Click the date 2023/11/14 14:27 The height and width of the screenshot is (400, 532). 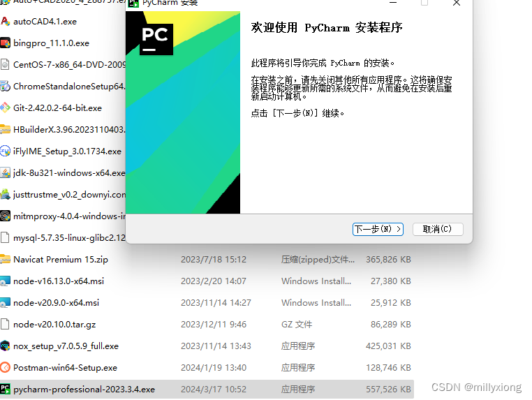tap(216, 303)
